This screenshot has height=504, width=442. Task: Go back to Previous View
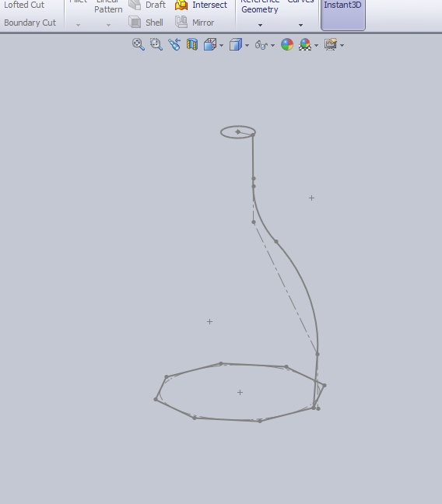174,44
